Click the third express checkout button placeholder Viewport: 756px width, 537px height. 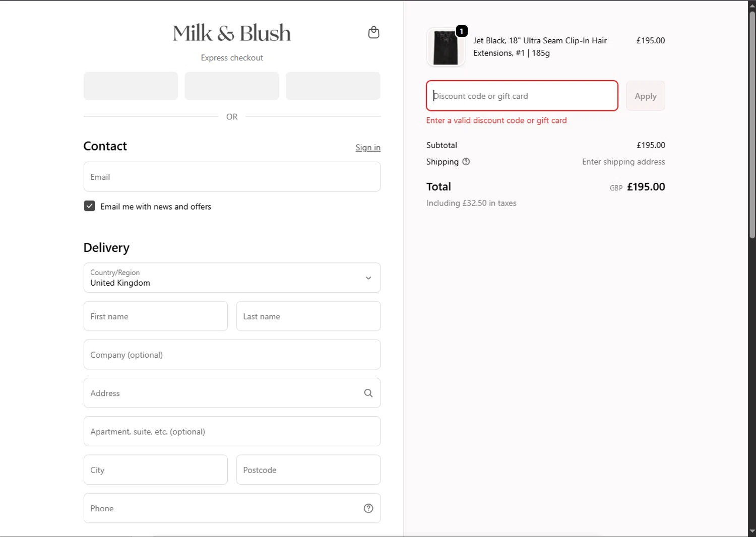[333, 86]
